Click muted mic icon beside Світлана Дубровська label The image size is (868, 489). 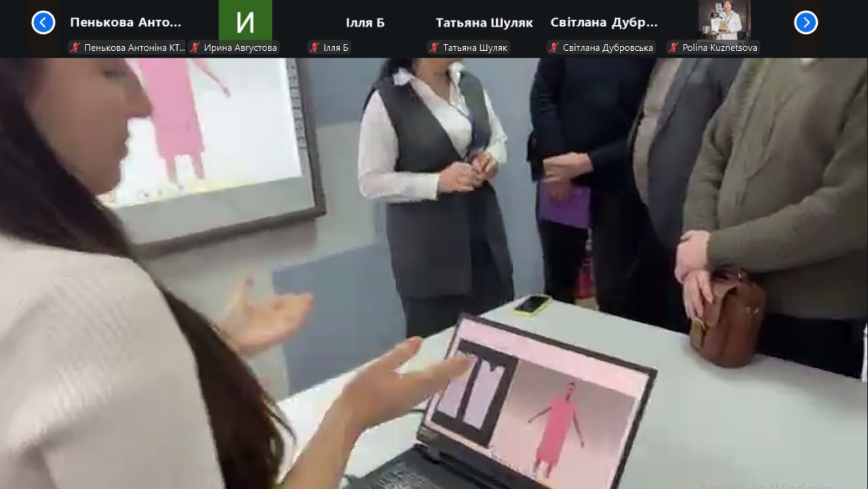click(x=554, y=47)
